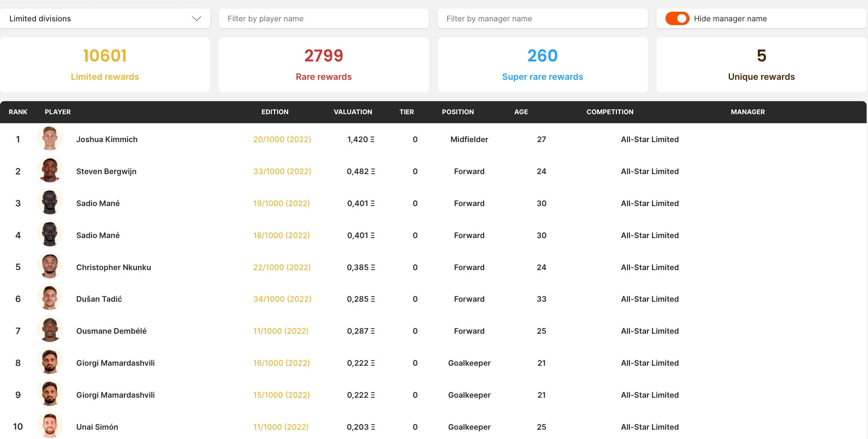The image size is (868, 439).
Task: Open the Limited divisions dropdown
Action: 105,19
